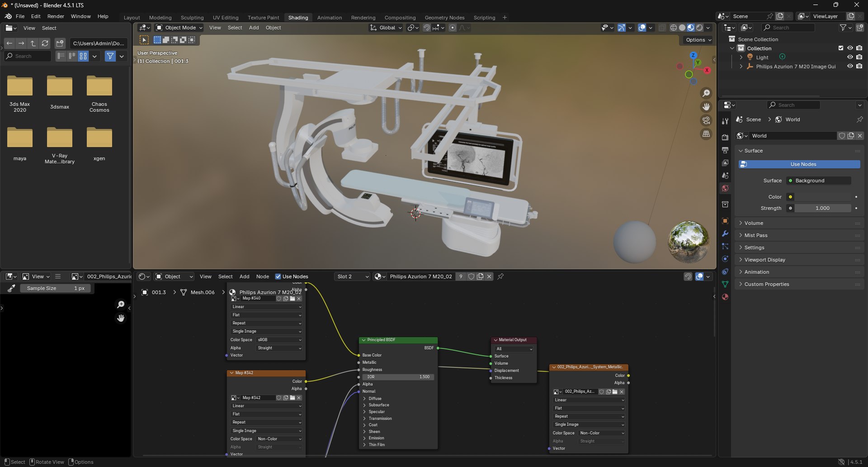Click the outliner Search field

(789, 28)
